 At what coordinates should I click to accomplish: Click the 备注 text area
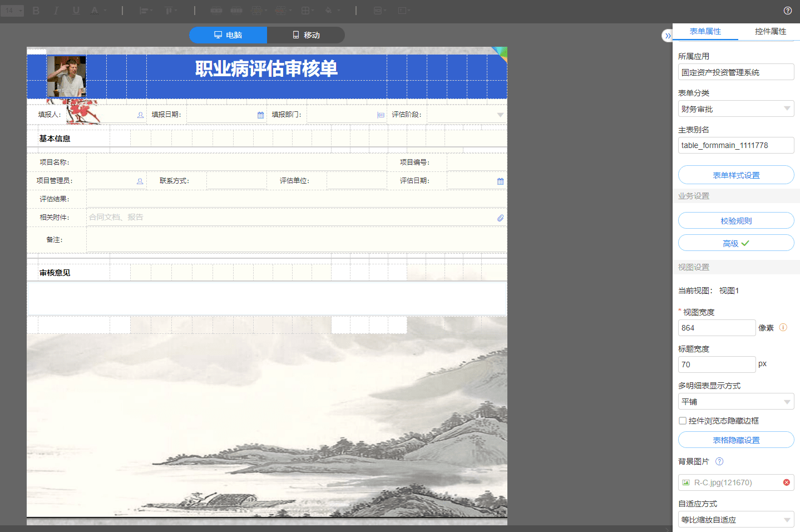[297, 240]
